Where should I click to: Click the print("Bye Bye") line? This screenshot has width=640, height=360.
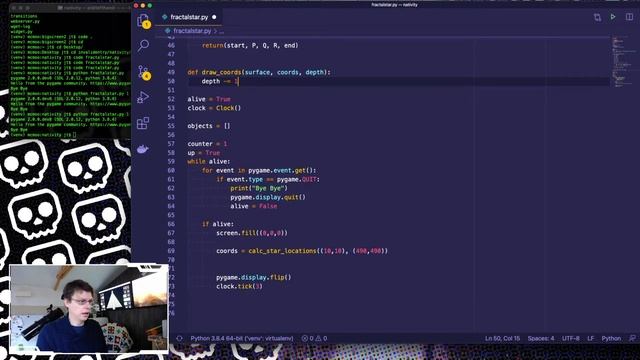259,189
